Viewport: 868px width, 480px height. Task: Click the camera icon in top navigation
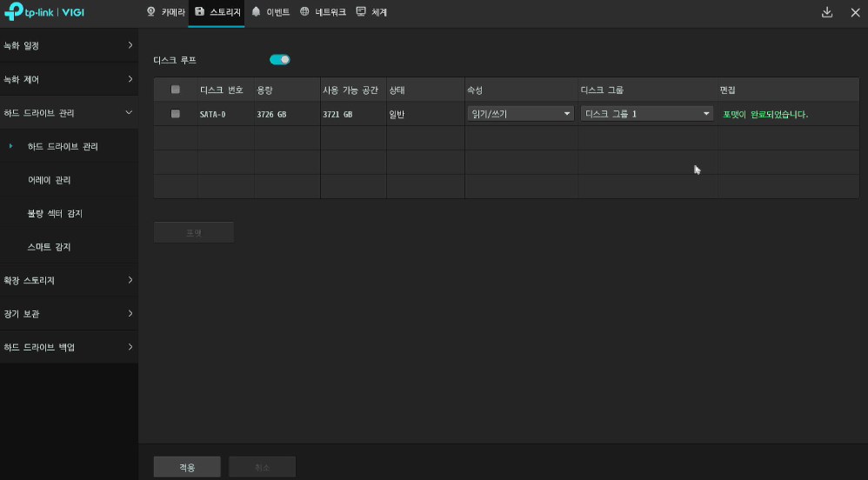150,12
